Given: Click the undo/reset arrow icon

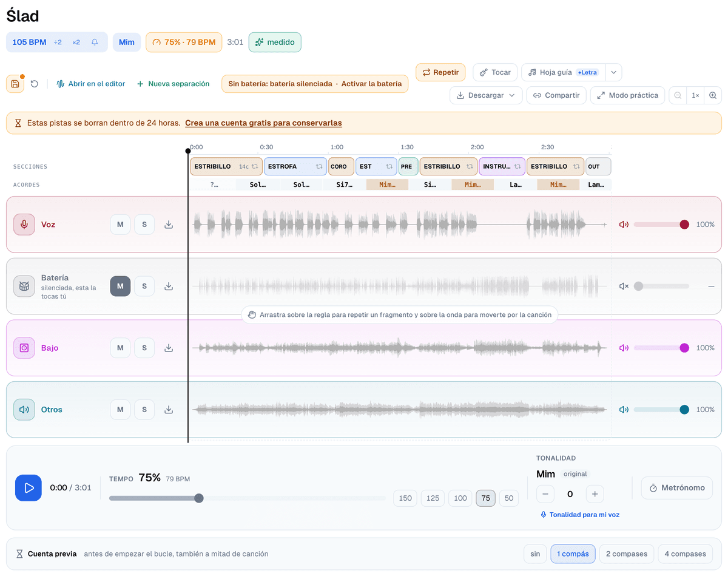Looking at the screenshot, I should [x=35, y=84].
